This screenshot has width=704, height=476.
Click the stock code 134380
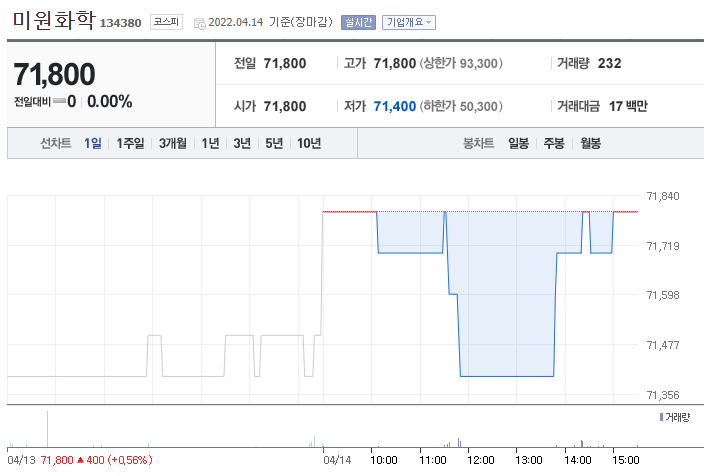(x=120, y=23)
